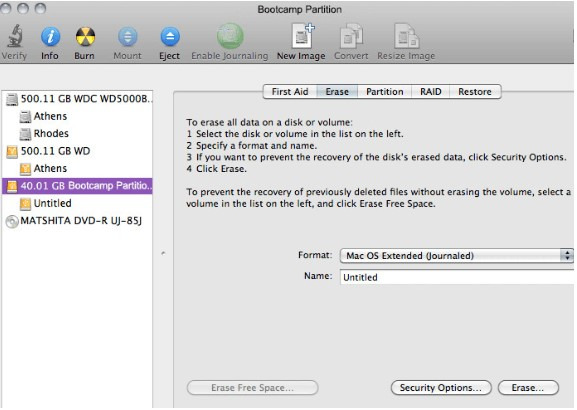577x410 pixels.
Task: Click the Name text field
Action: click(457, 277)
